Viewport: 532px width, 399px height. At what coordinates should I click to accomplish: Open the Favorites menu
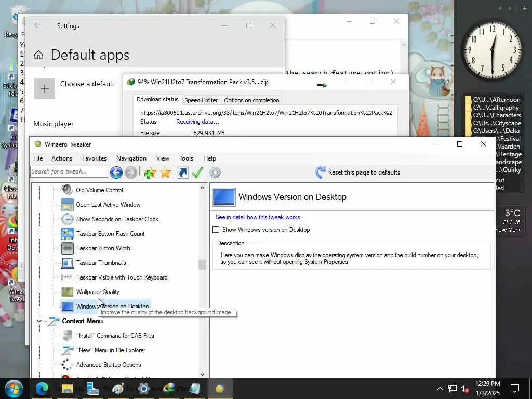click(94, 158)
